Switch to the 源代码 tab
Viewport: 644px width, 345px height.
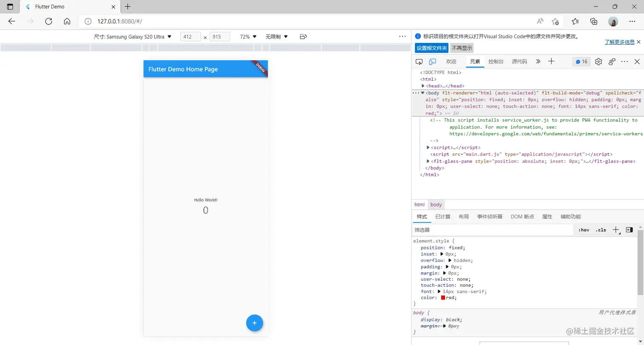pyautogui.click(x=520, y=62)
